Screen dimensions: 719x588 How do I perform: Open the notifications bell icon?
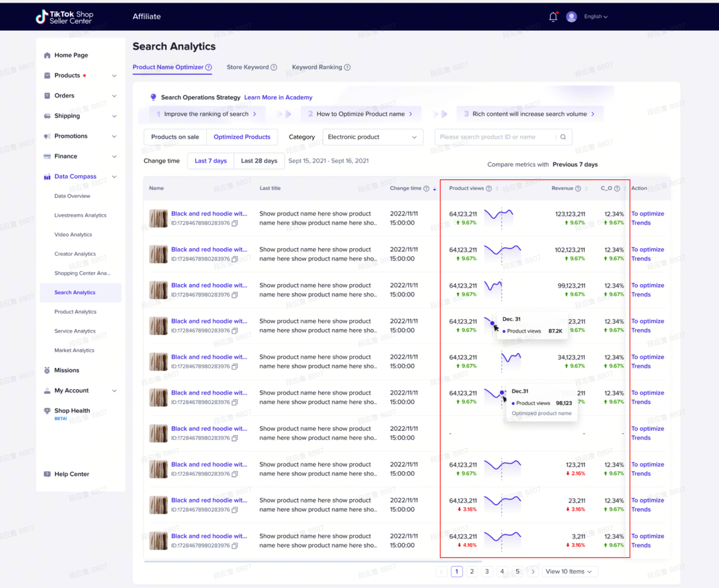point(553,17)
